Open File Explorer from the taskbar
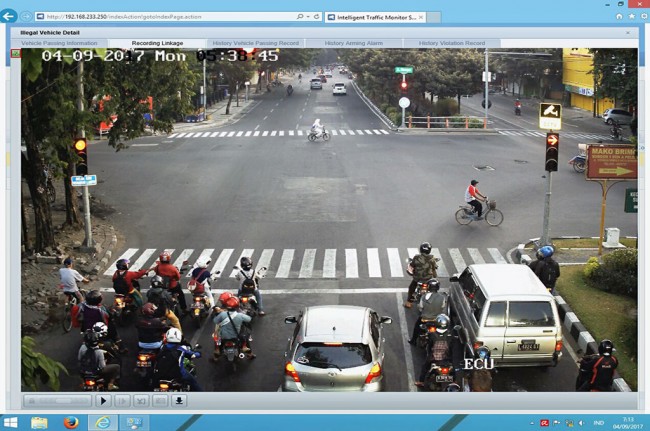Viewport: 650px width, 431px height. coord(40,422)
